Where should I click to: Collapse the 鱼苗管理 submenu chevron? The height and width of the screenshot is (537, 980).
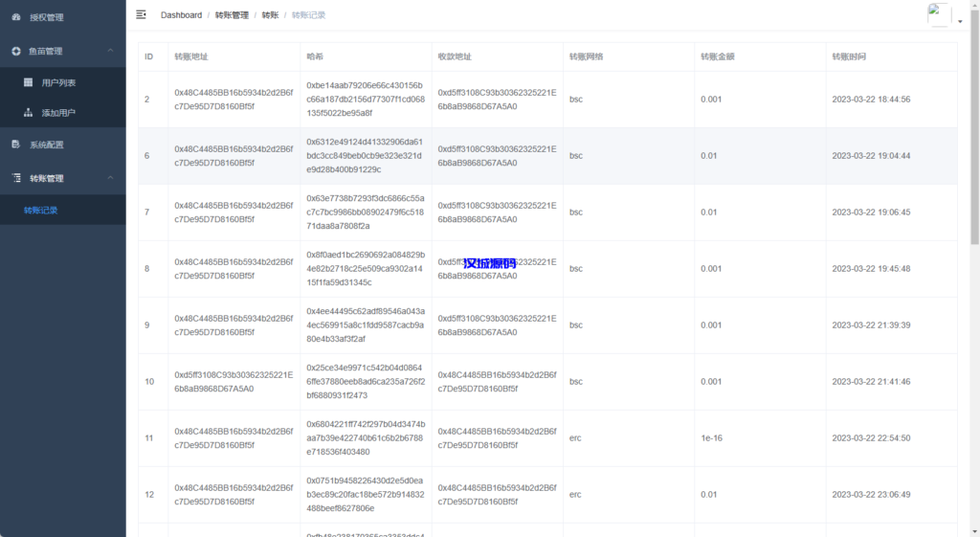(x=110, y=51)
